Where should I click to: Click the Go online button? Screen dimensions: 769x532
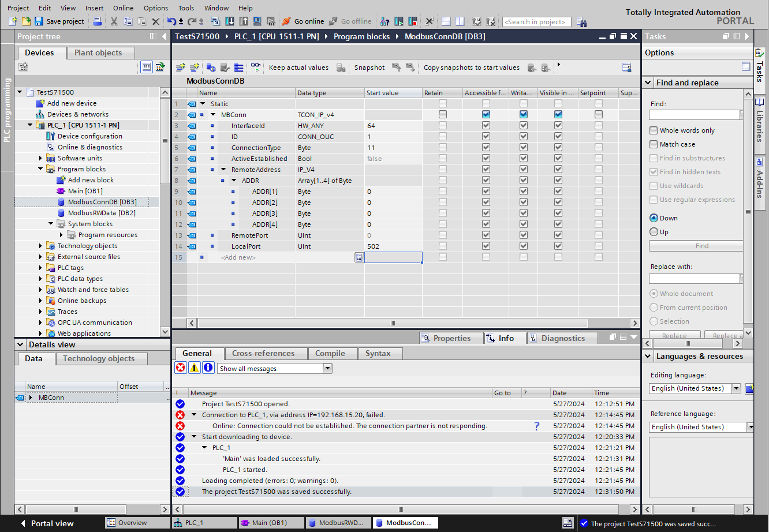pyautogui.click(x=303, y=21)
